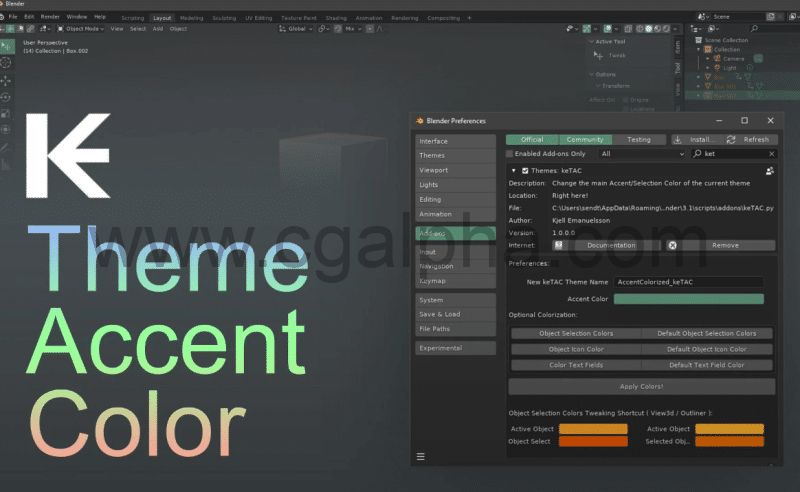
Task: Click the Blender logo menu icon
Action: pos(2,17)
